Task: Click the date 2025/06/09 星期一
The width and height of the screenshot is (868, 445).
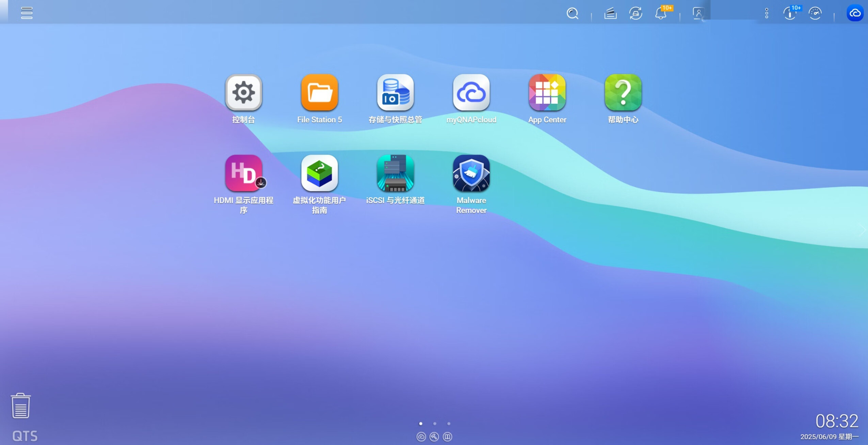Action: pyautogui.click(x=830, y=437)
